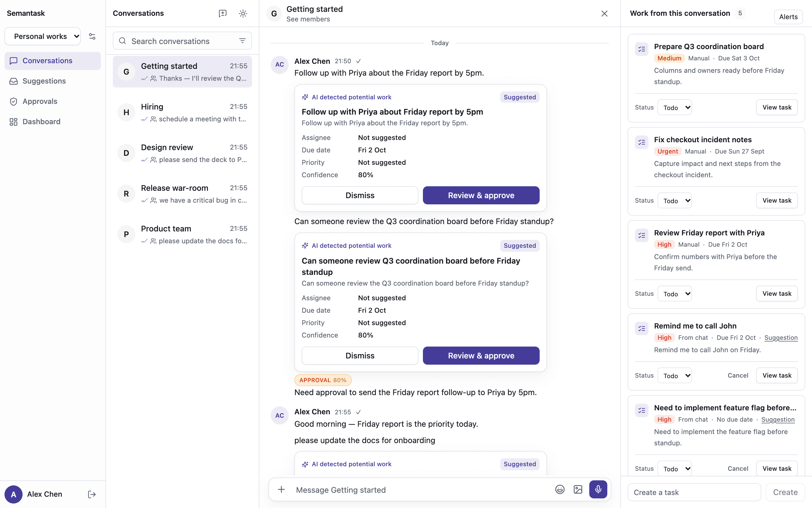Screen dimensions: 812x508
Task: Open Suggestion link on feature flag task
Action: 778,420
